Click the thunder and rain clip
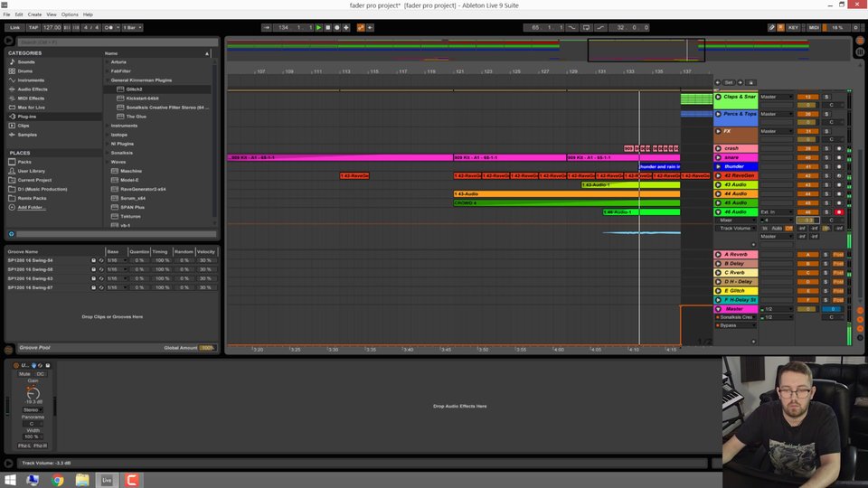Viewport: 868px width, 488px height. 659,166
